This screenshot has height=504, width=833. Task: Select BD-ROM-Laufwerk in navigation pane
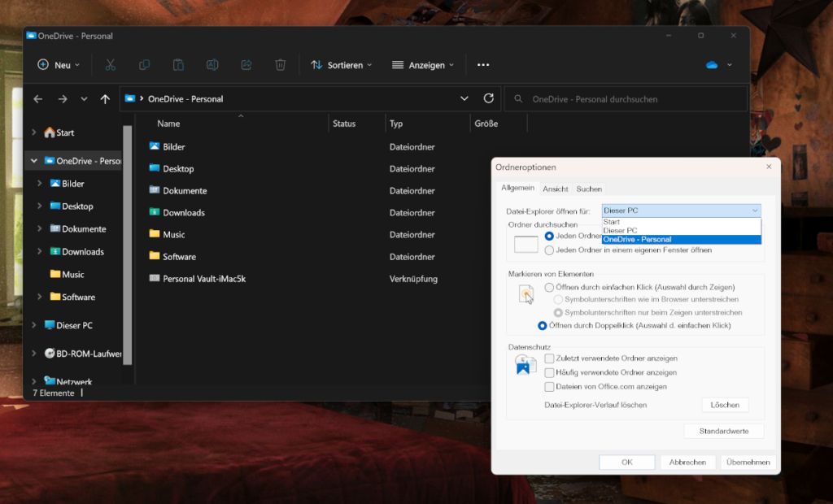(82, 353)
